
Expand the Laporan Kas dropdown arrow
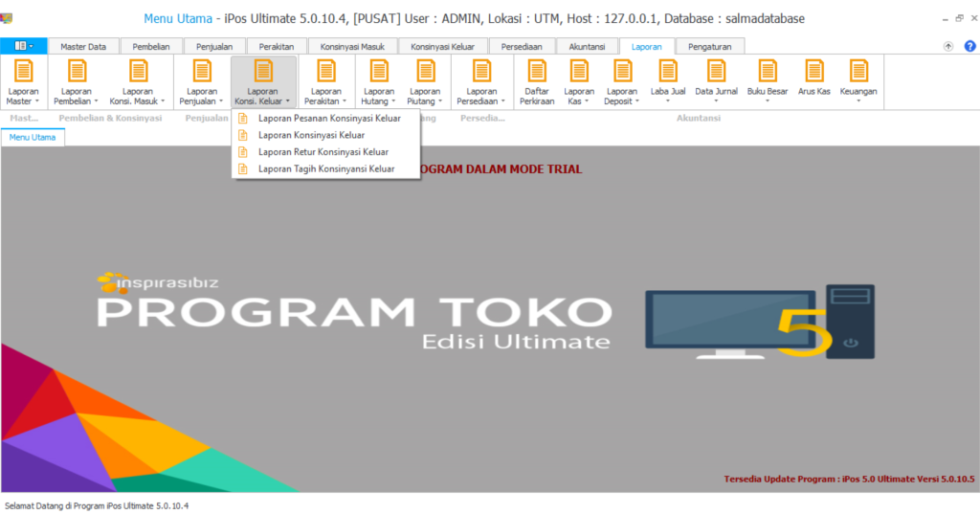(x=587, y=101)
